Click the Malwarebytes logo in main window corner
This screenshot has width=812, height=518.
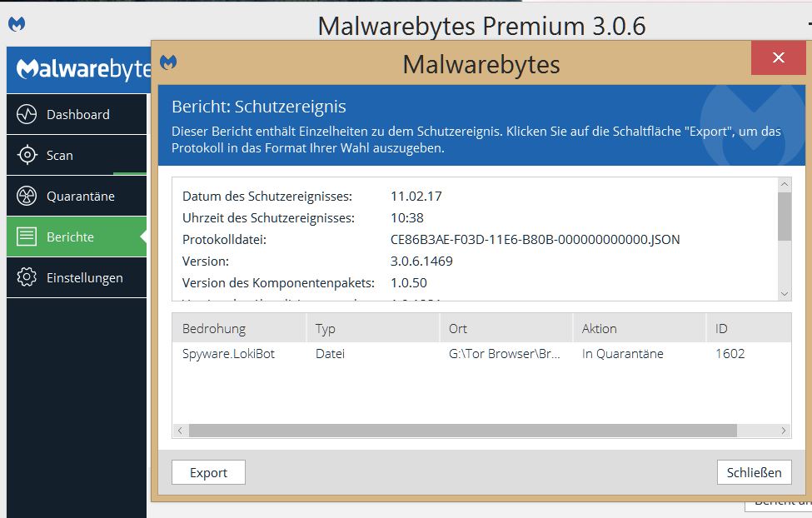click(17, 24)
